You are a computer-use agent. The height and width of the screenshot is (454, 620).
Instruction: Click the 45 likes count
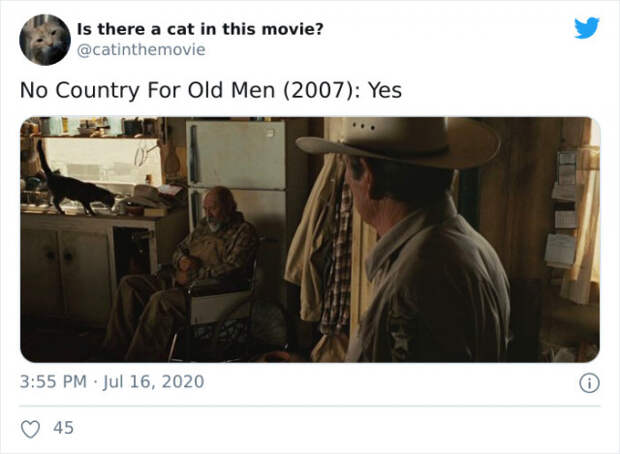pyautogui.click(x=64, y=428)
